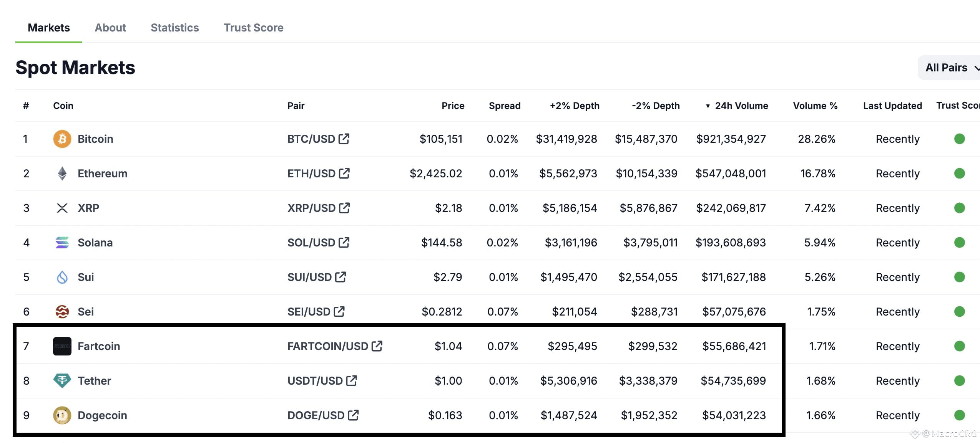Image resolution: width=980 pixels, height=443 pixels.
Task: Open external link icon next to FARTCOIN/USD
Action: click(377, 346)
